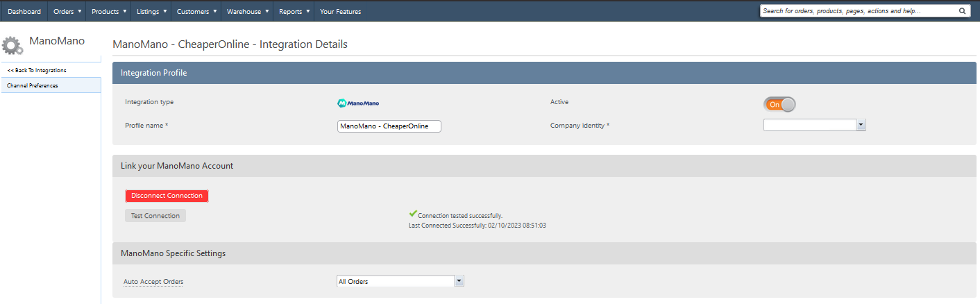Image resolution: width=980 pixels, height=304 pixels.
Task: Open Your Features page
Action: tap(340, 11)
